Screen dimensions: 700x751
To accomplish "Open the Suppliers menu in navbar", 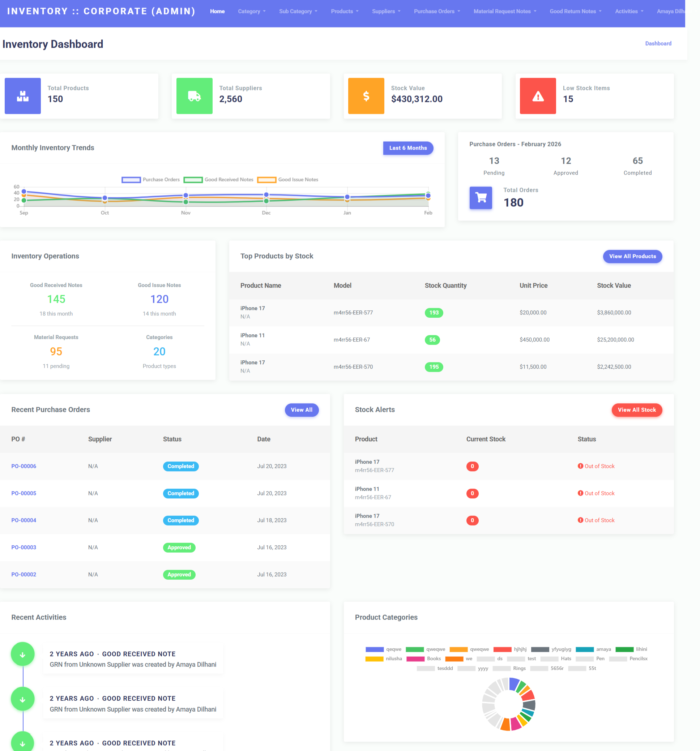I will click(x=386, y=11).
